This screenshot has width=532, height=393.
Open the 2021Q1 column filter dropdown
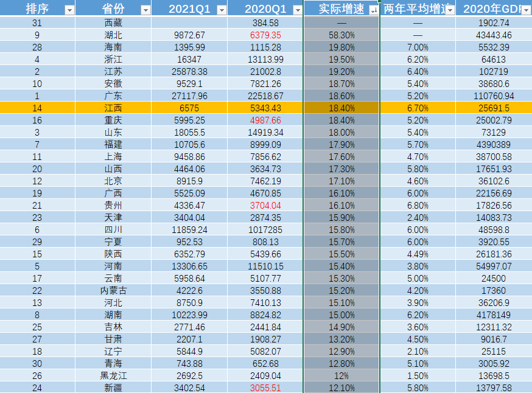(x=221, y=10)
